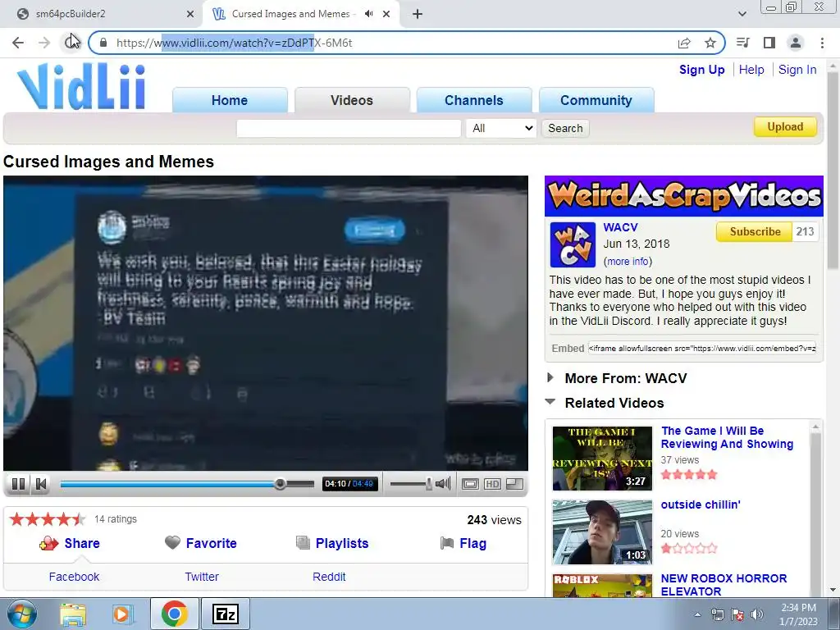The height and width of the screenshot is (630, 840).
Task: Reload the page
Action: (71, 43)
